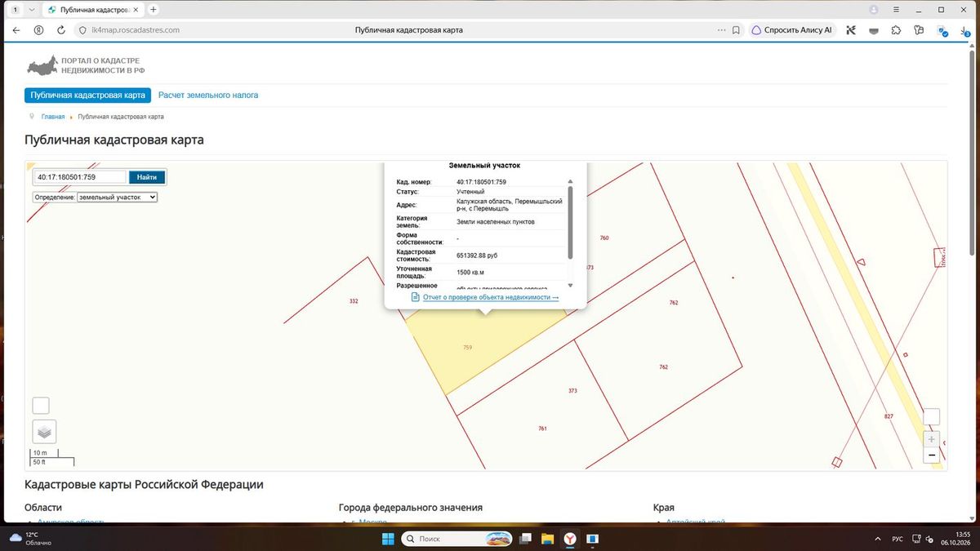Expand the tab list dropdown arrow
Image resolution: width=980 pixels, height=551 pixels.
(31, 10)
